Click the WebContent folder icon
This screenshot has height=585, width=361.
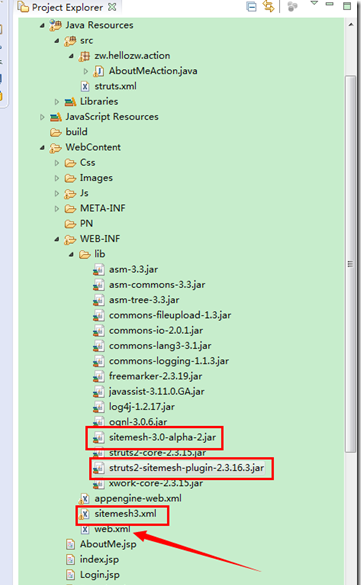pos(56,148)
